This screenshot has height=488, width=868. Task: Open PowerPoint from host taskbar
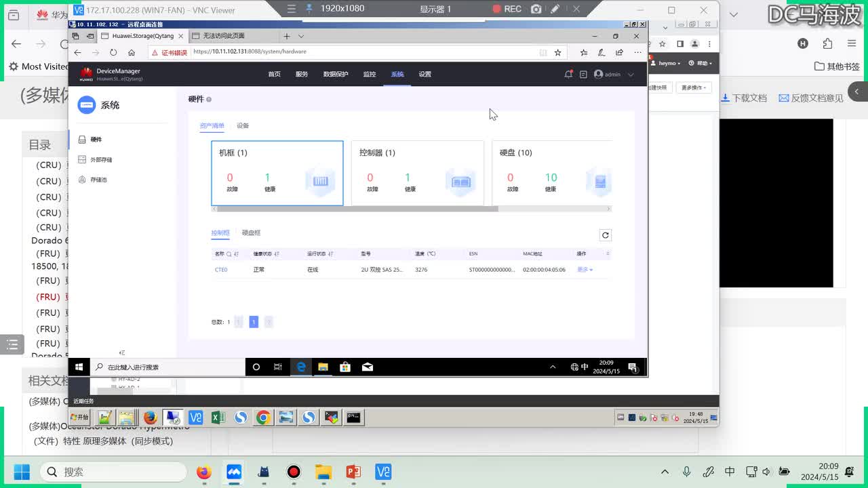coord(353,472)
